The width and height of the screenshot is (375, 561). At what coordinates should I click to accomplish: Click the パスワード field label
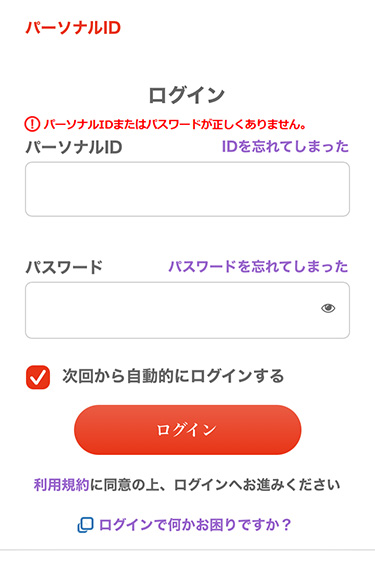point(64,267)
